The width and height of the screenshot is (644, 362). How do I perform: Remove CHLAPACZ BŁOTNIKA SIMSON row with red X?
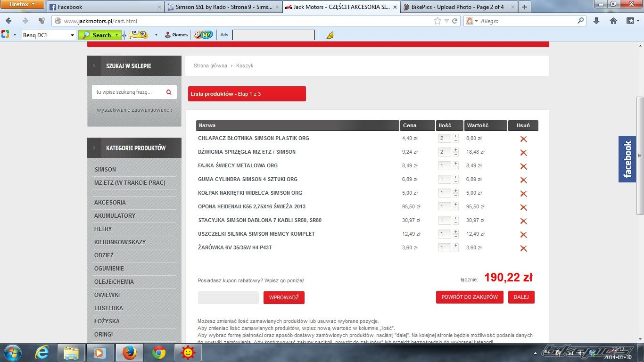tap(523, 139)
